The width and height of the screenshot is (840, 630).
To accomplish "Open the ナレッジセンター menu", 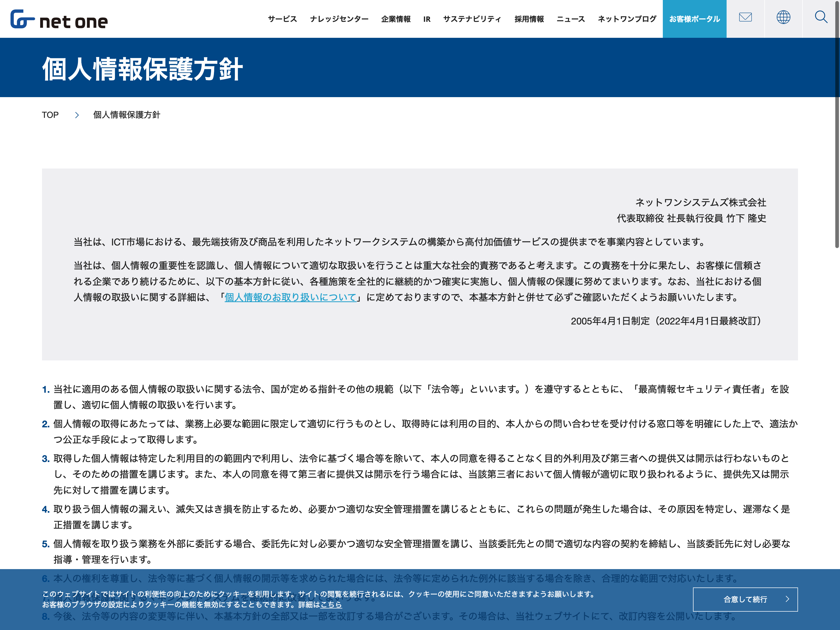I will click(339, 19).
